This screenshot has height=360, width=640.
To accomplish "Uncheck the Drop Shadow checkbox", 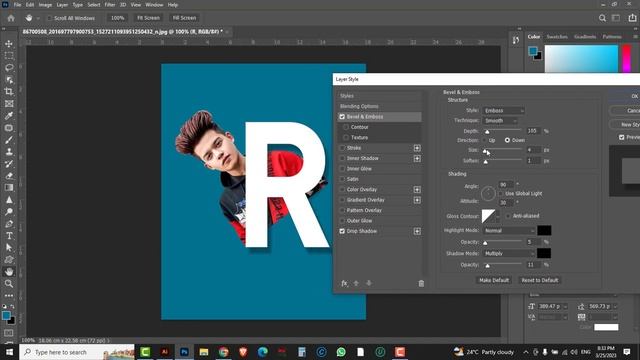I will 342,231.
